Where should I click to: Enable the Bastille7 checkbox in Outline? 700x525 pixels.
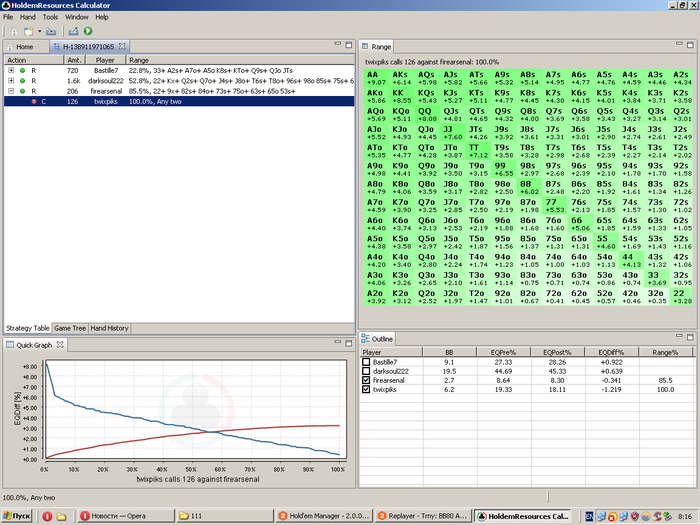pos(366,362)
